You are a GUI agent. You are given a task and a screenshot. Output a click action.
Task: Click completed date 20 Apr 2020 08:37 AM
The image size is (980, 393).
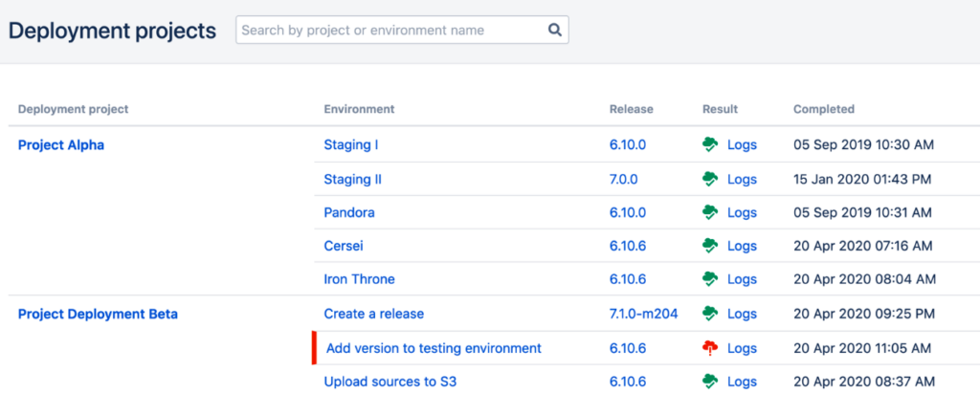[x=864, y=382]
